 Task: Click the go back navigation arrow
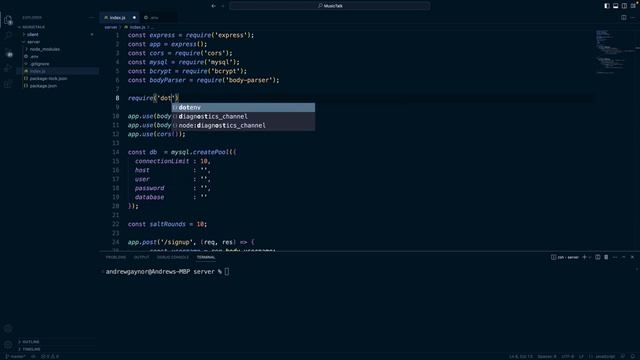213,6
